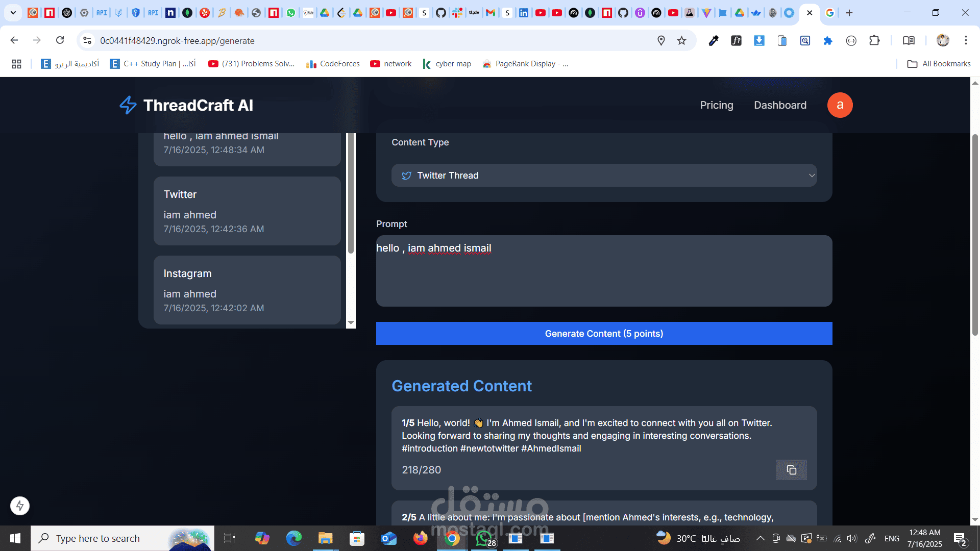This screenshot has width=980, height=551.
Task: Open Chrome from the taskbar
Action: click(x=452, y=538)
